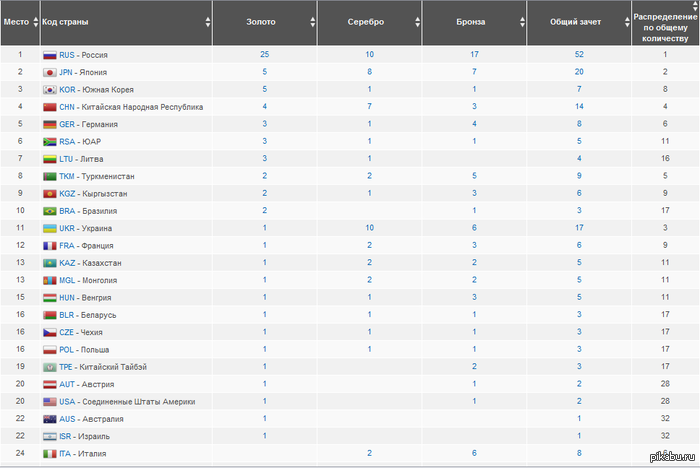Open Ukraine's silver medal count 10
The image size is (700, 468).
(x=369, y=228)
